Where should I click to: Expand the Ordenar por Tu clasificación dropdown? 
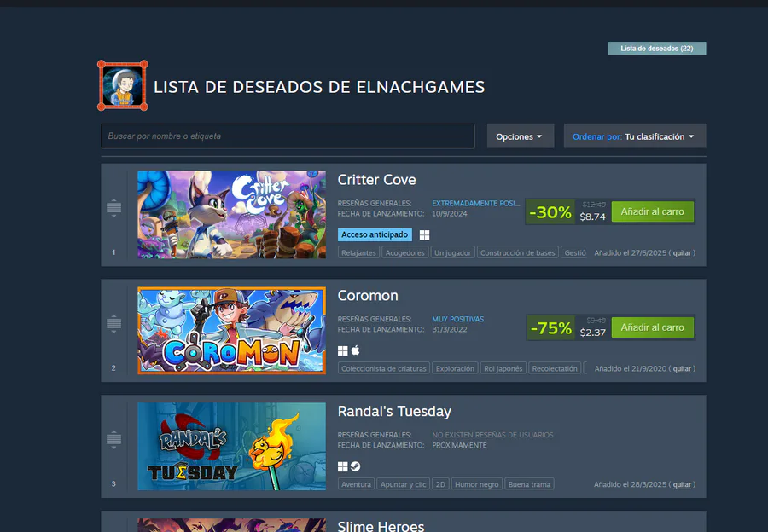635,136
